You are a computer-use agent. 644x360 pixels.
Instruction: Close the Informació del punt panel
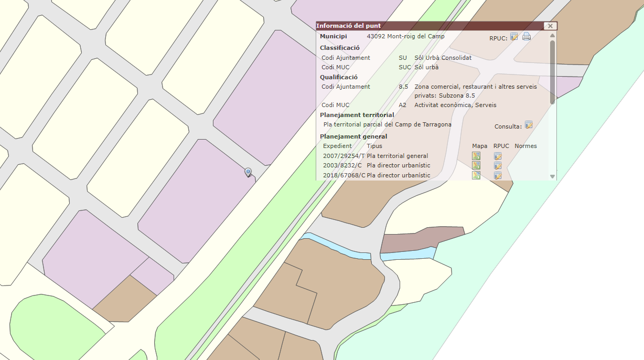pos(550,26)
